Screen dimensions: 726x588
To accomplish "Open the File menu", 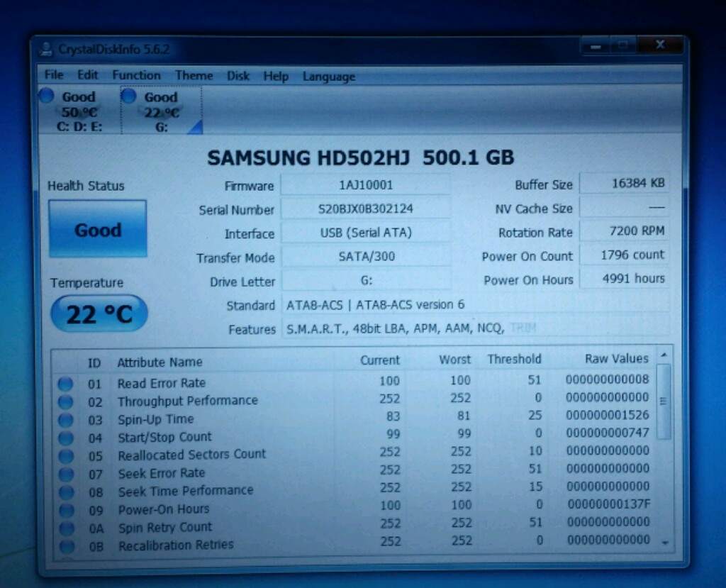I will (54, 74).
